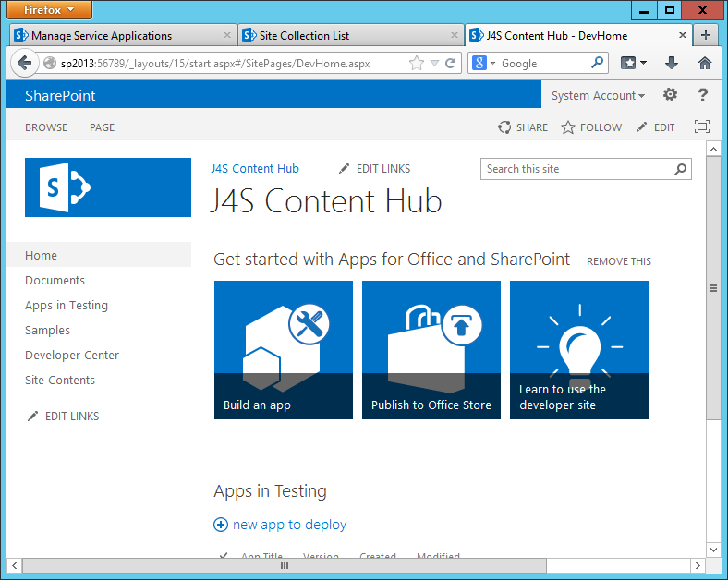Click EDIT to edit the page
728x580 pixels.
pos(656,127)
